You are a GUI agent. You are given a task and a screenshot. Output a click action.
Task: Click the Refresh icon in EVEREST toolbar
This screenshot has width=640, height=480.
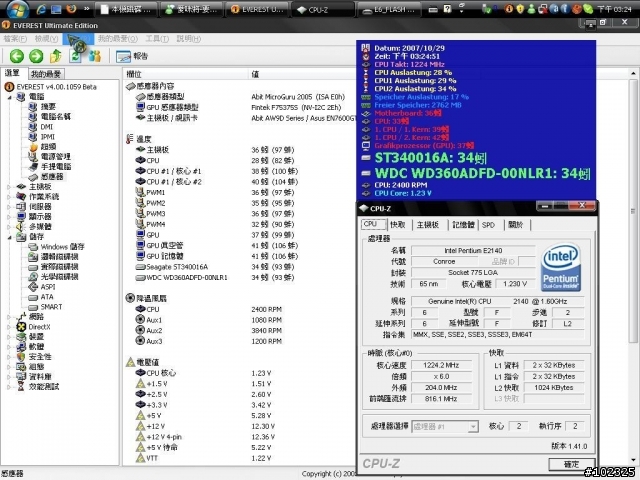point(75,56)
